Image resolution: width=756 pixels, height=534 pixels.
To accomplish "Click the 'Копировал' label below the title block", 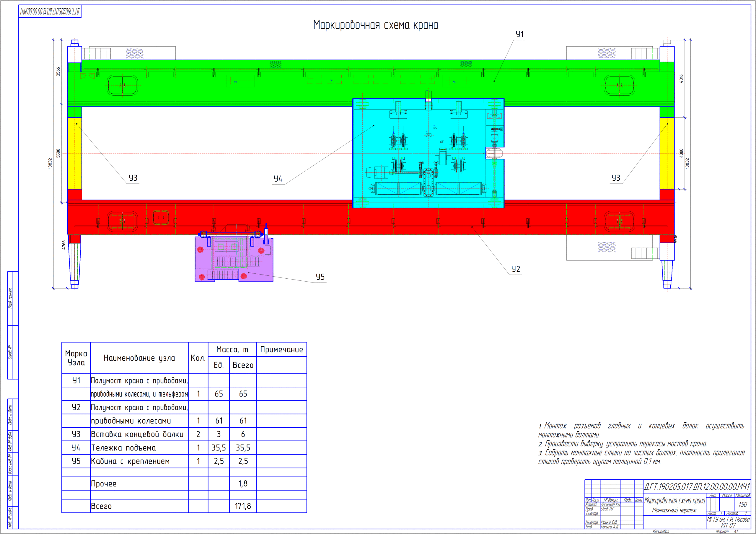I will (661, 531).
